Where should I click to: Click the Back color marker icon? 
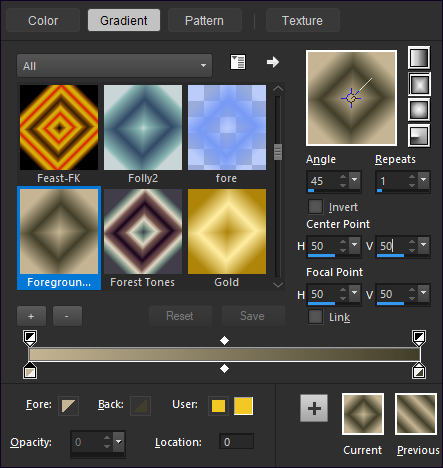[x=140, y=406]
